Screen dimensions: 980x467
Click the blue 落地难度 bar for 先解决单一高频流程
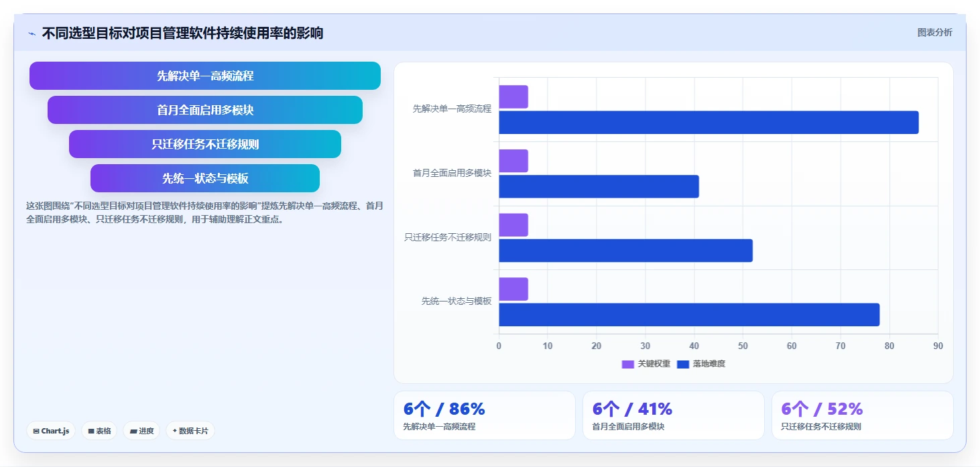[709, 123]
